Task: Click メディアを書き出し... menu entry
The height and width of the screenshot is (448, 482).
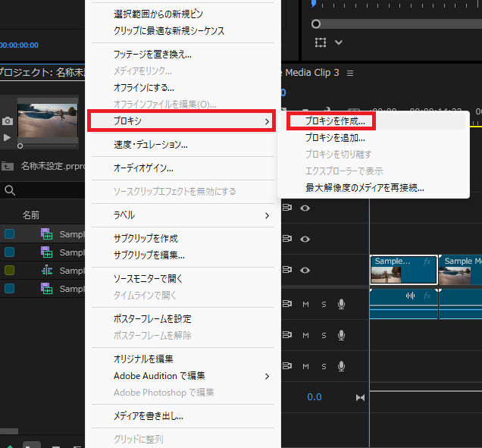Action: click(149, 416)
